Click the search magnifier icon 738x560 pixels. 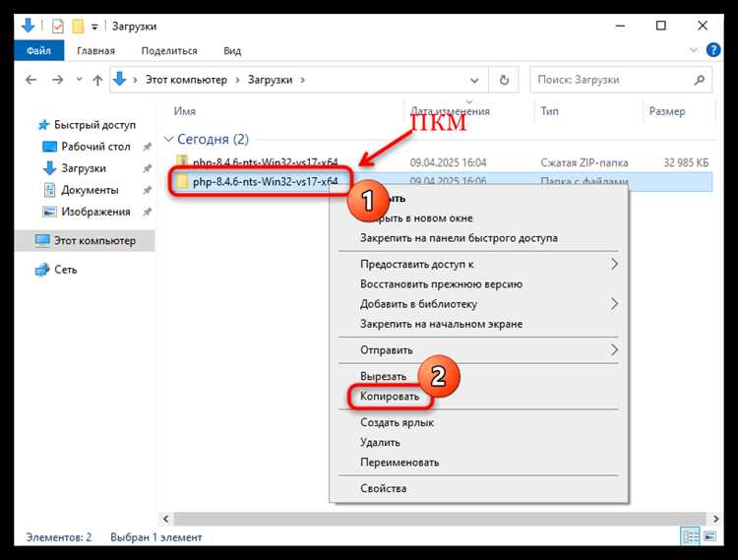(x=699, y=80)
